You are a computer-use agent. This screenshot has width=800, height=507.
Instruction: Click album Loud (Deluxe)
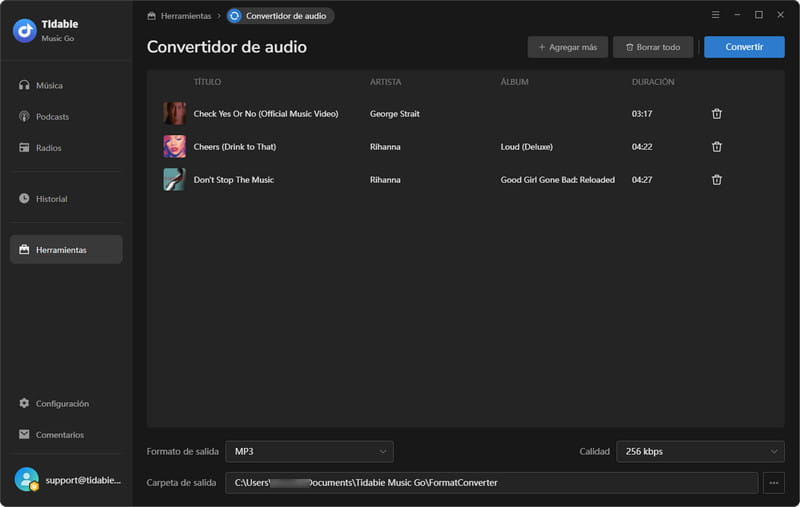pyautogui.click(x=527, y=146)
